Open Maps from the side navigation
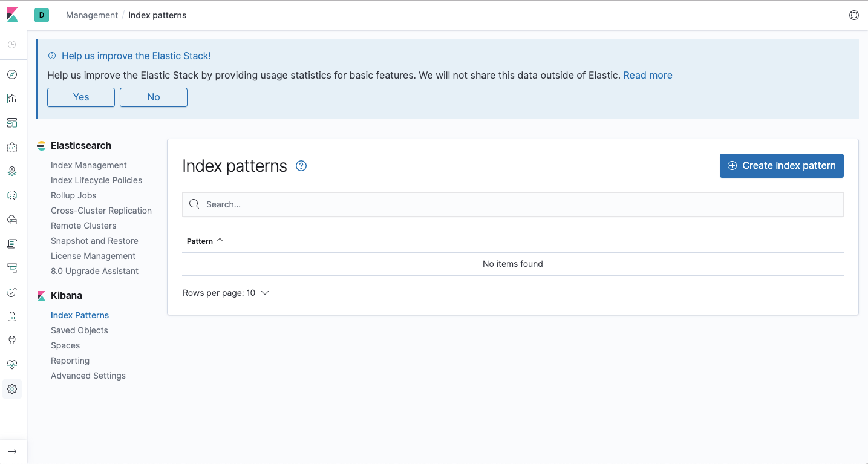 coord(12,171)
